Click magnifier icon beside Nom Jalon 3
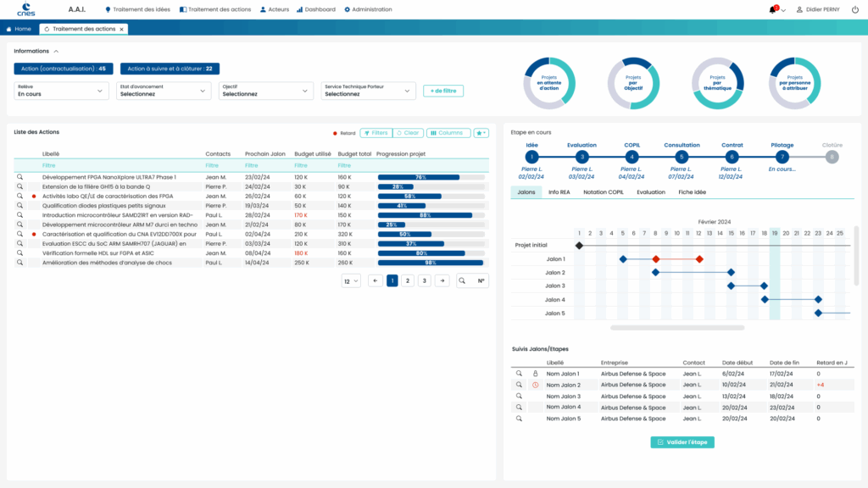This screenshot has width=868, height=488. [519, 396]
